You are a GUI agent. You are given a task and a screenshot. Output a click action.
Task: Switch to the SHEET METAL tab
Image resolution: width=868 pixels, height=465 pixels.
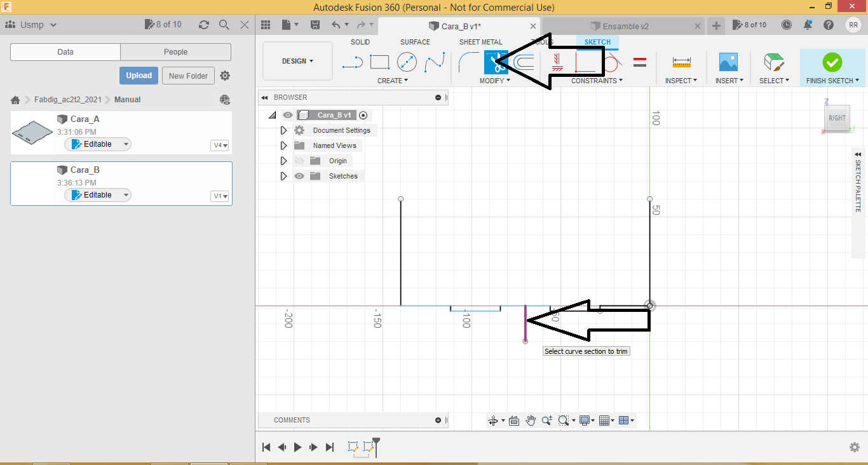coord(481,42)
